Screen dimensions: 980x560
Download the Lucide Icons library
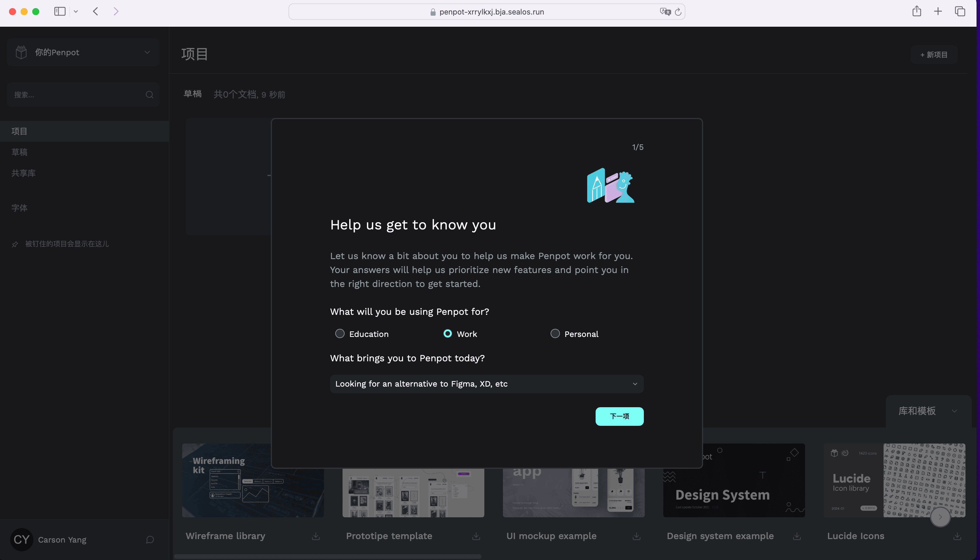click(957, 536)
